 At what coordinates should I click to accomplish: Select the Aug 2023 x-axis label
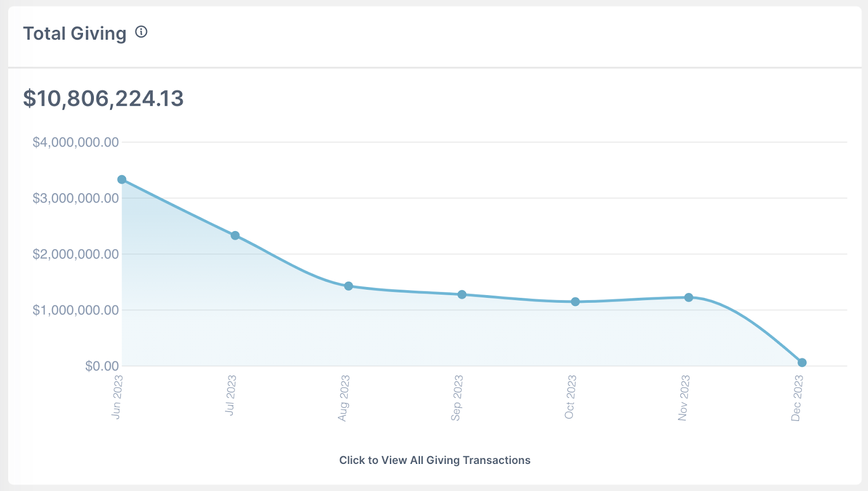pos(344,398)
